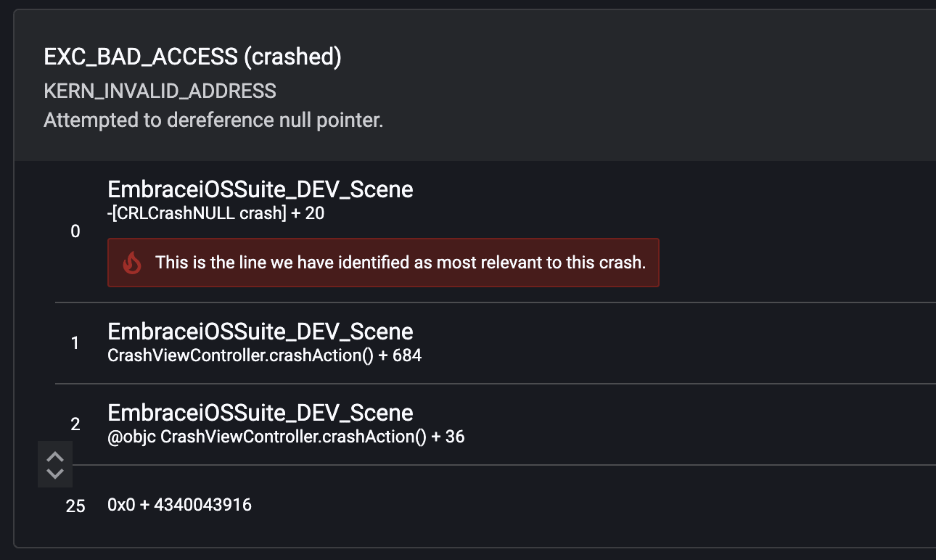Click the crash summary header panel
Image resolution: width=936 pixels, height=560 pixels.
(x=475, y=86)
